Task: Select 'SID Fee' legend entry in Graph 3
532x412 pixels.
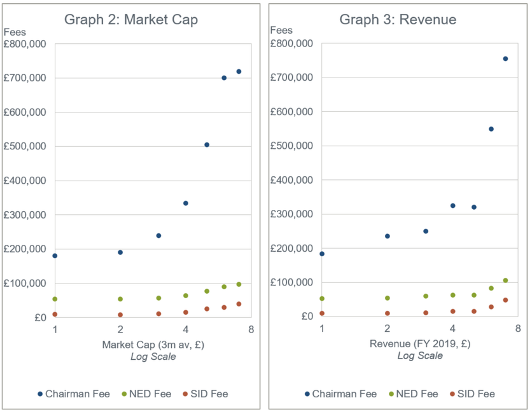Action: (x=472, y=394)
